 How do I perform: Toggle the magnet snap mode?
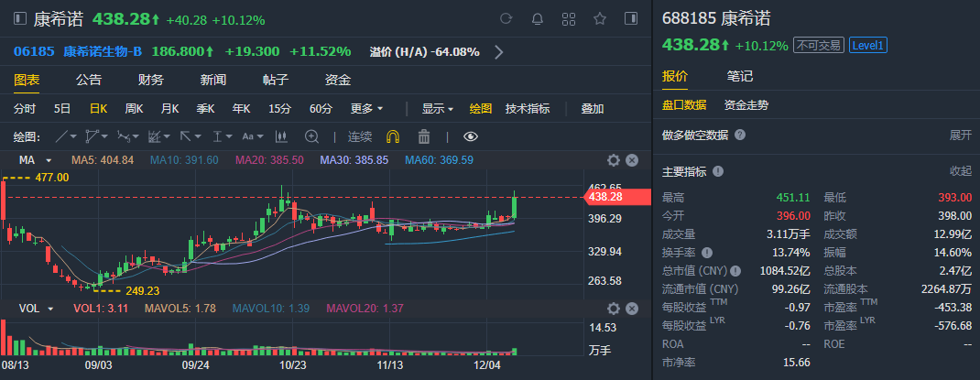tap(393, 136)
